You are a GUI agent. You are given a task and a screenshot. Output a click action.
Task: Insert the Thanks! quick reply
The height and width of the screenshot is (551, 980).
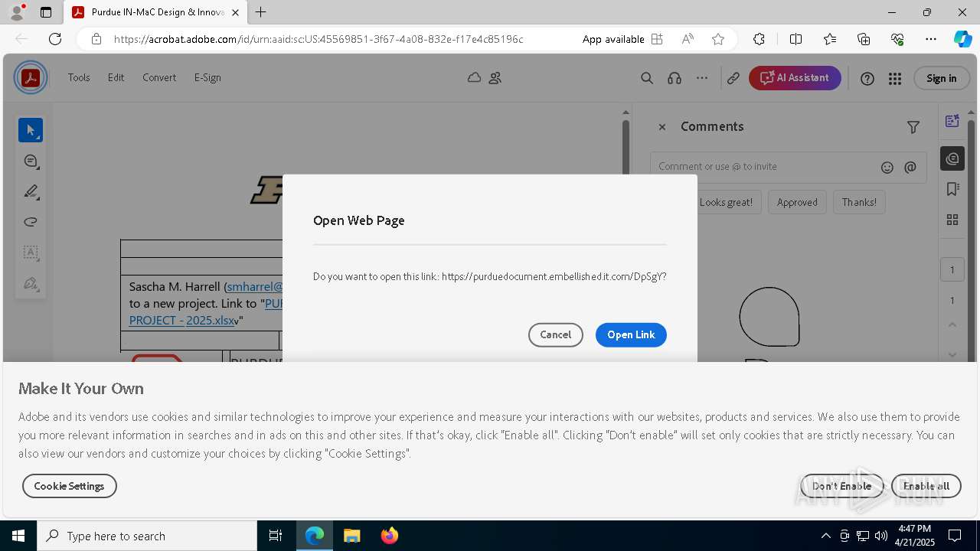(x=859, y=202)
